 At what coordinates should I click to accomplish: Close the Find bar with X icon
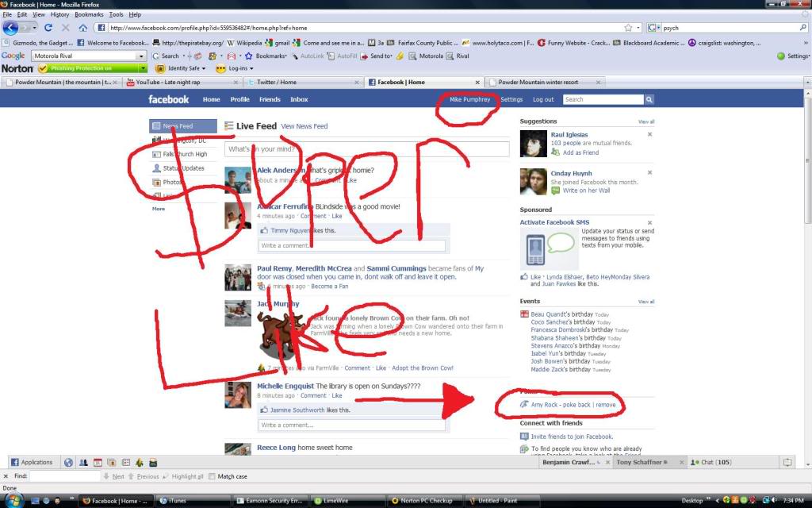click(x=7, y=476)
